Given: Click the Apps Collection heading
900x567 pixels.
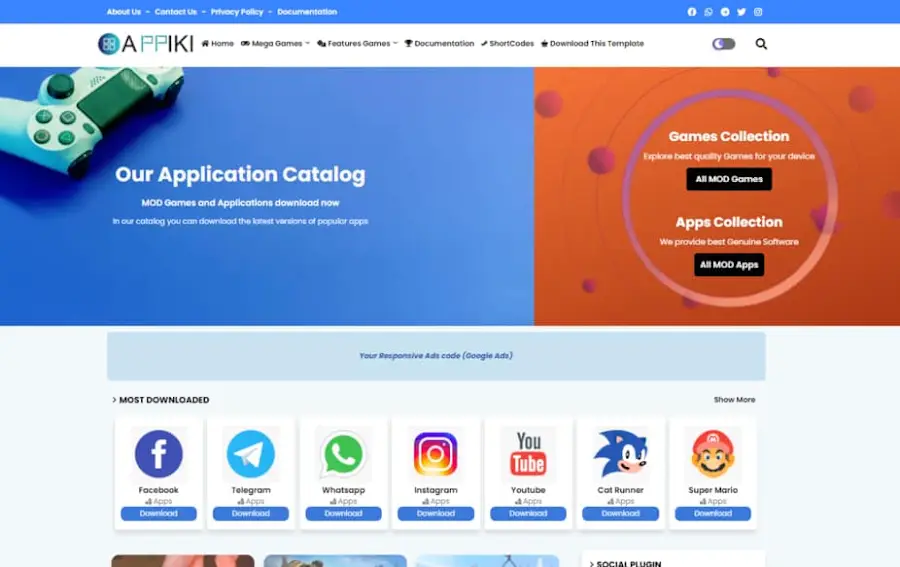Looking at the screenshot, I should (729, 222).
